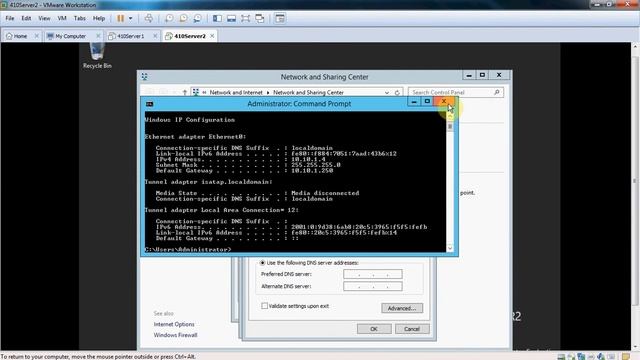
Task: Click the Command Prompt title bar icon
Action: click(149, 104)
